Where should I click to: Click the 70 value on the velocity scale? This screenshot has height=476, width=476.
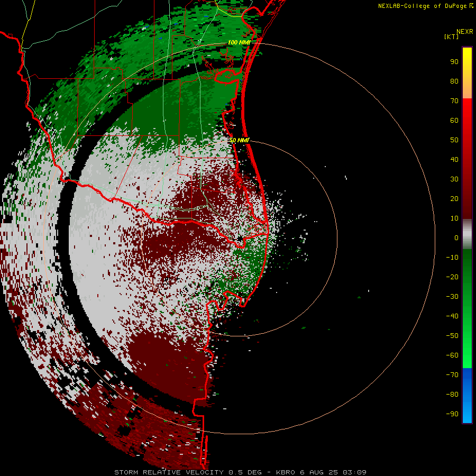point(454,101)
